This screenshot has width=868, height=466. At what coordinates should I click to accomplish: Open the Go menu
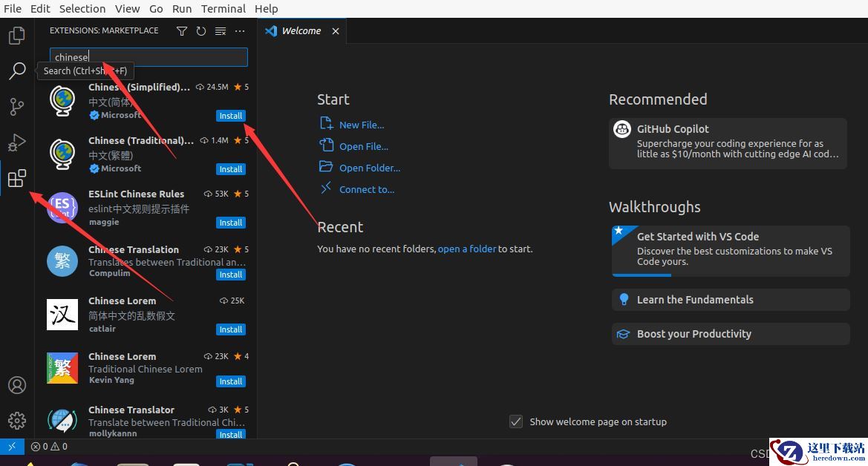click(156, 9)
